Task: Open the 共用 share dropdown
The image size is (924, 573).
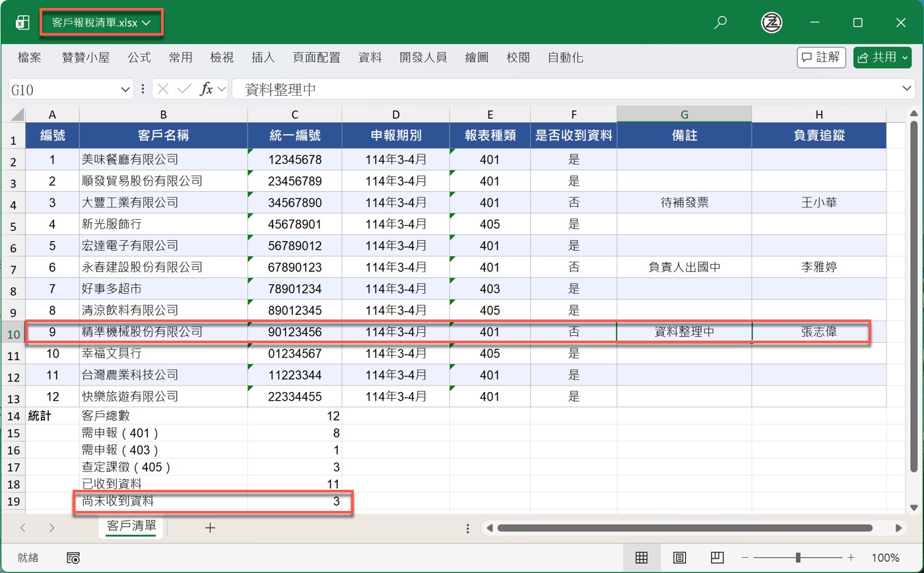Action: [882, 57]
